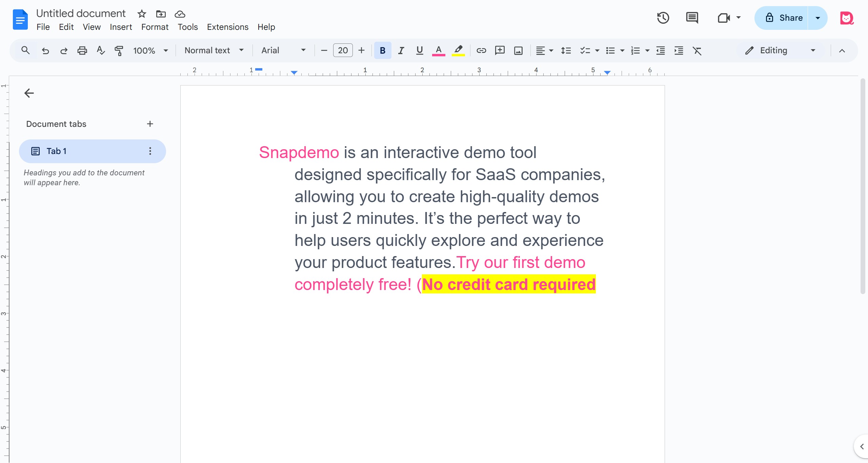Open the Format menu
The height and width of the screenshot is (463, 868).
[x=155, y=27]
